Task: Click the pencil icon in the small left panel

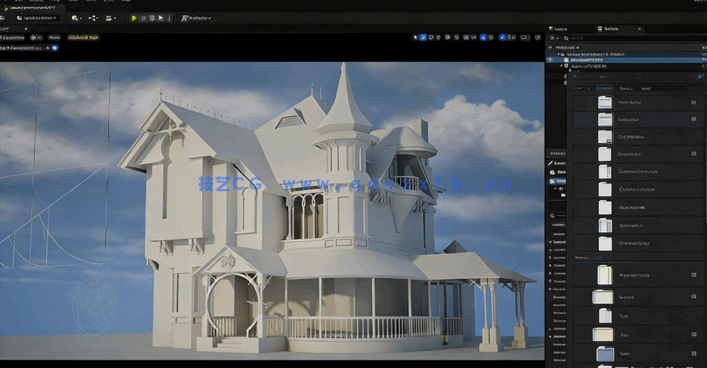Action: [550, 163]
